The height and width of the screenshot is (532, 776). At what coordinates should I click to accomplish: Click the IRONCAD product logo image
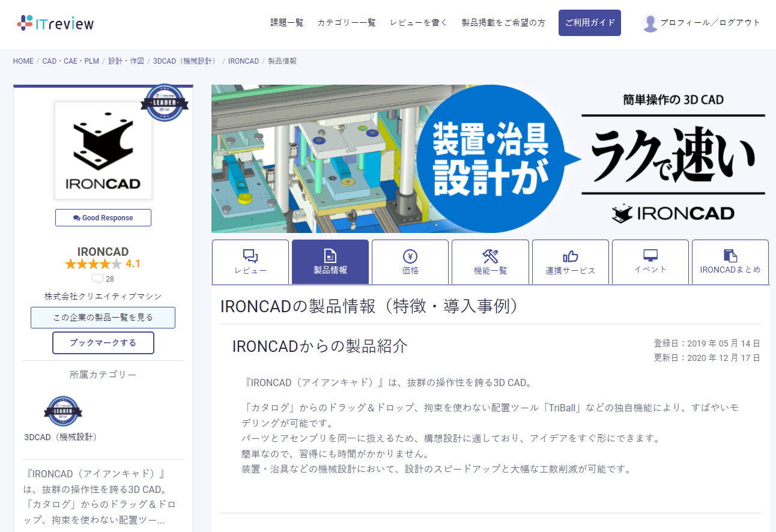click(x=103, y=150)
